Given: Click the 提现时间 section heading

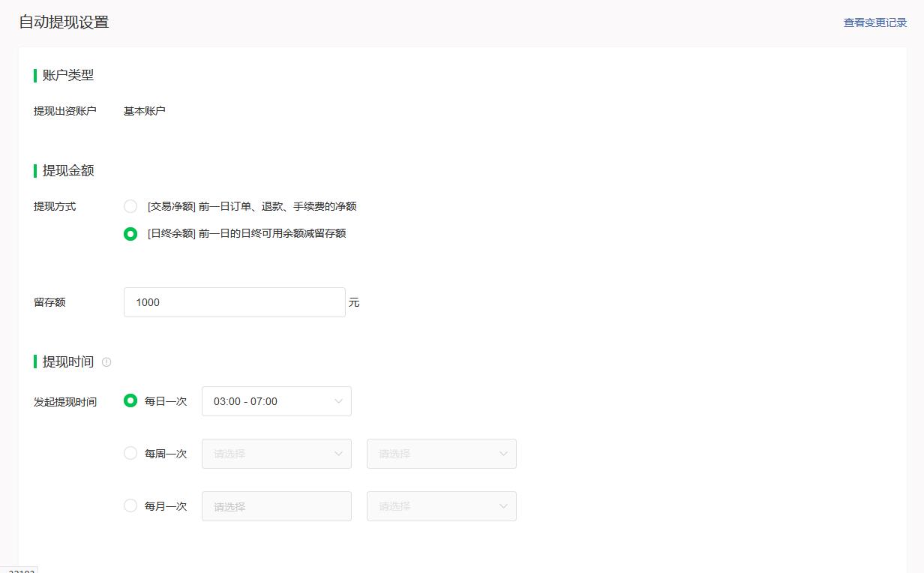Looking at the screenshot, I should (68, 361).
